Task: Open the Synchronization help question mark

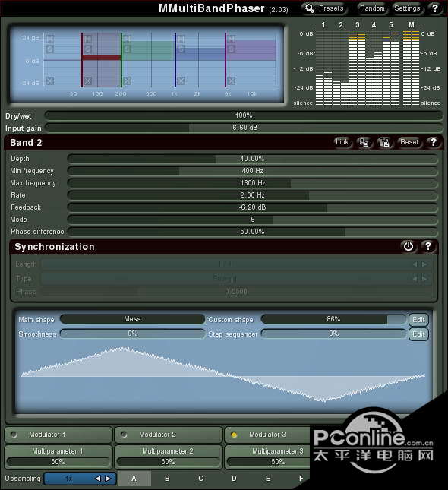Action: pyautogui.click(x=428, y=246)
